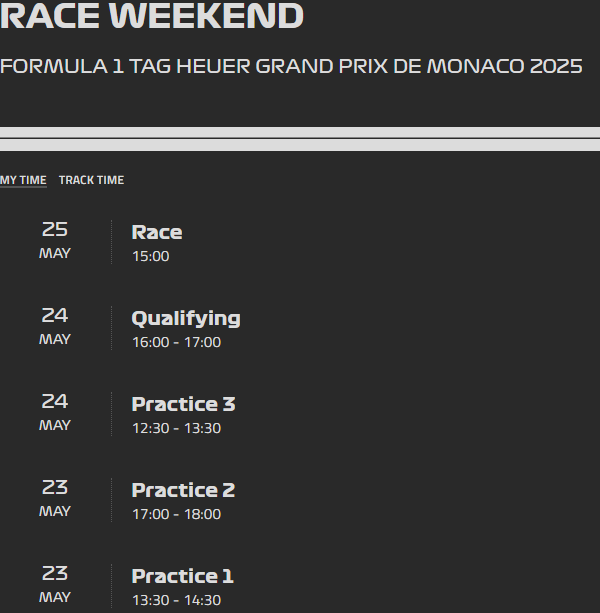Select the Practice 1 session
Viewport: 600px width, 613px height.
tap(183, 576)
